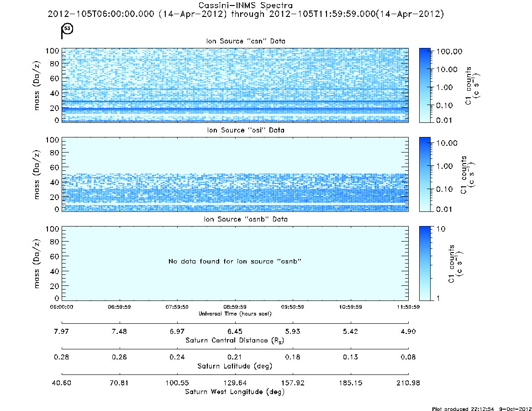Click the 08:59:59 time axis label

[235, 307]
